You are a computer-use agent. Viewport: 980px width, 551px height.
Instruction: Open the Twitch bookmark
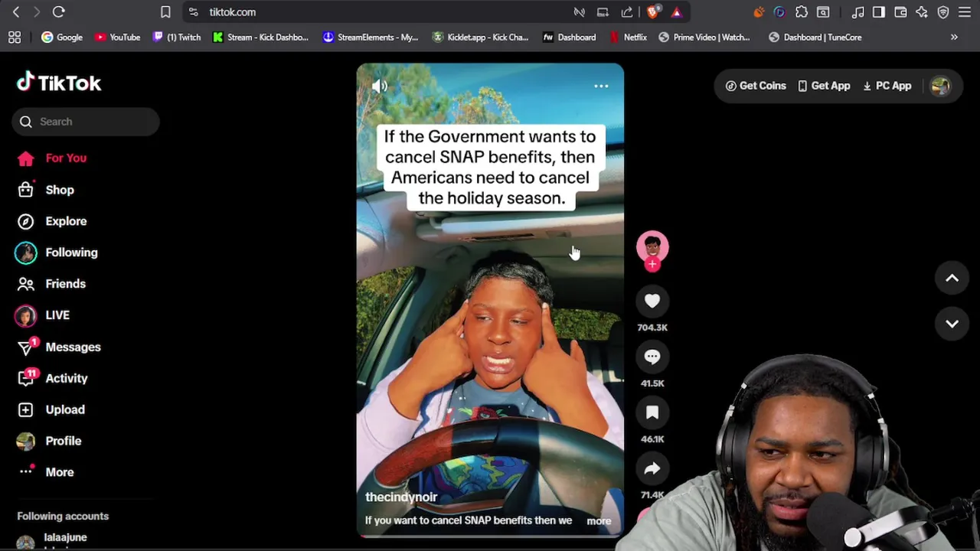click(x=177, y=37)
